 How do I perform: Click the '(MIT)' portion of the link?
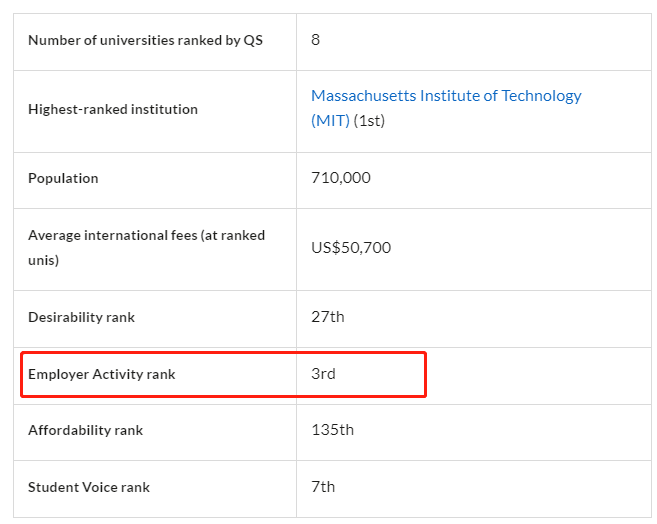tap(330, 121)
